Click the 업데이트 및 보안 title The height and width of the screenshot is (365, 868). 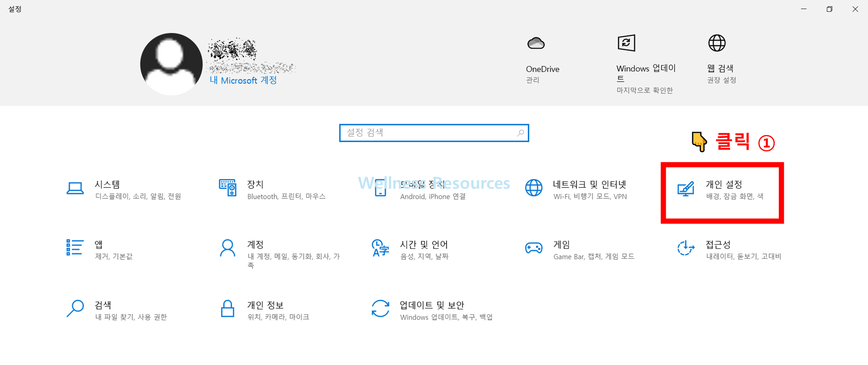click(432, 305)
